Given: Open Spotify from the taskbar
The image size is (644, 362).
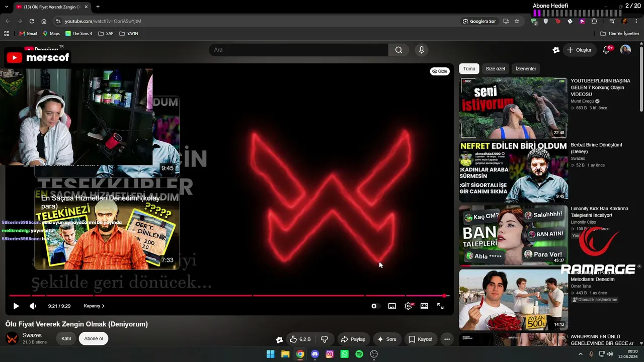Looking at the screenshot, I should coord(359,354).
